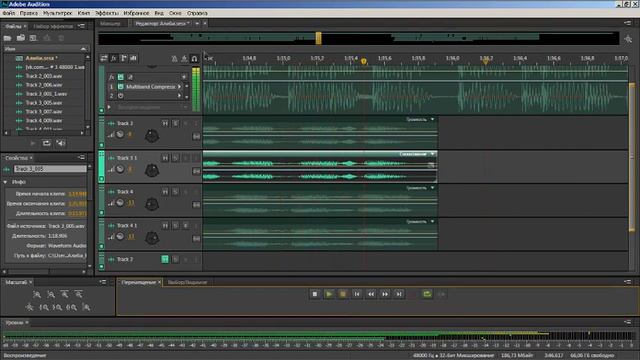Click the Pause transport button
The image size is (640, 360).
(343, 294)
